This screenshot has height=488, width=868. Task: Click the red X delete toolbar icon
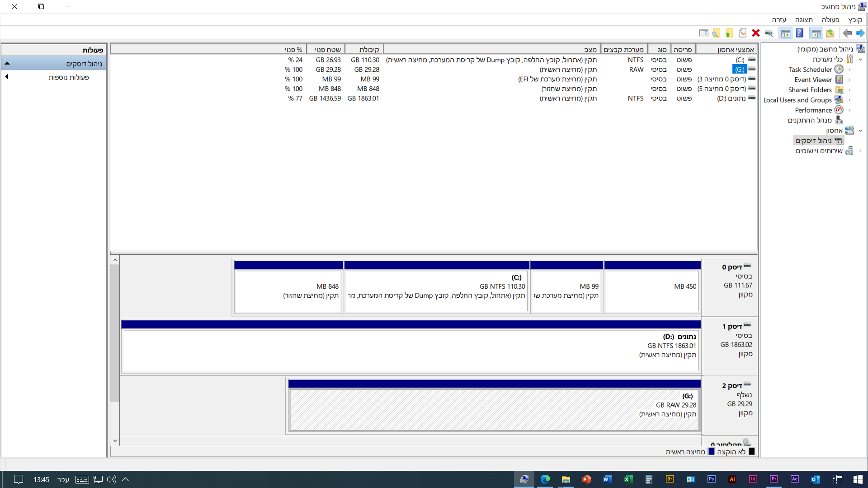pyautogui.click(x=755, y=33)
